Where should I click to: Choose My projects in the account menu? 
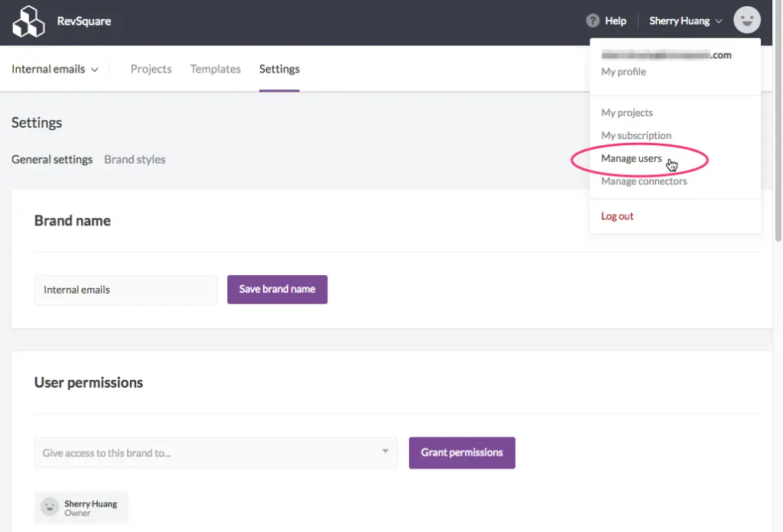point(627,113)
